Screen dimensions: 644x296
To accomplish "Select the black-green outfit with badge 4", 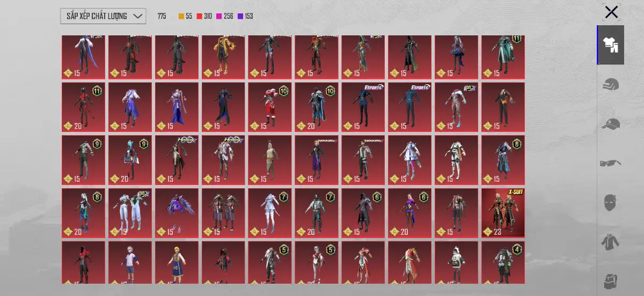I will [x=503, y=262].
